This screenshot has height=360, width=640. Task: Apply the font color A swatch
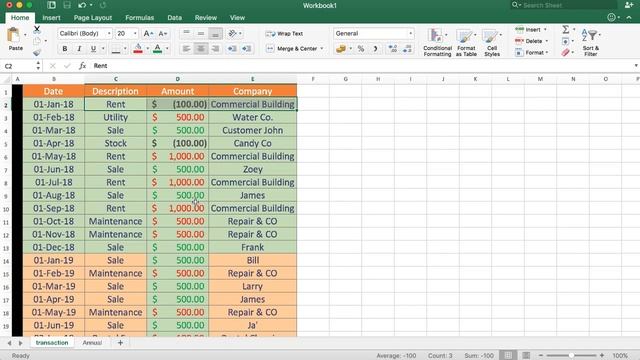[158, 49]
